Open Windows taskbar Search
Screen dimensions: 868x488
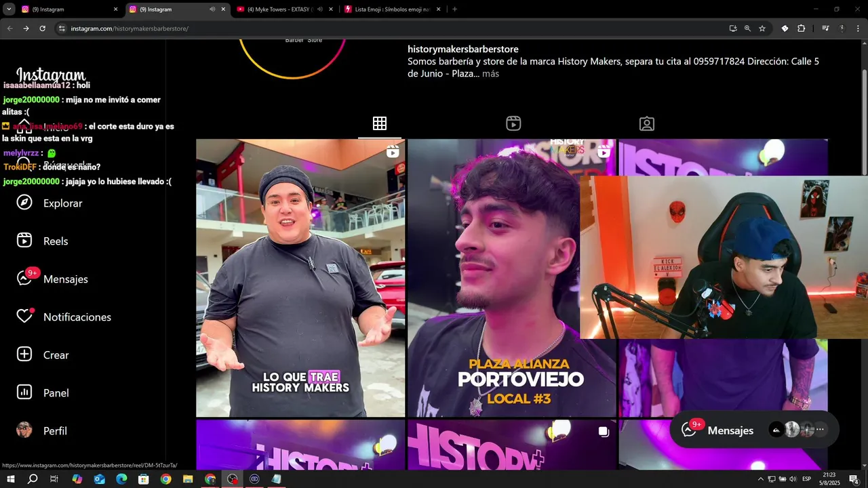[x=33, y=479]
